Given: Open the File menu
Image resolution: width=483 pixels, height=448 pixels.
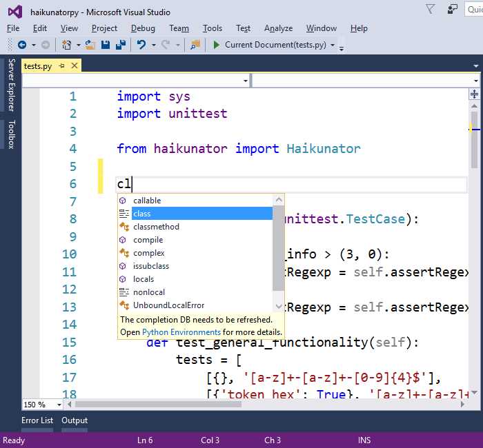Looking at the screenshot, I should pos(13,28).
